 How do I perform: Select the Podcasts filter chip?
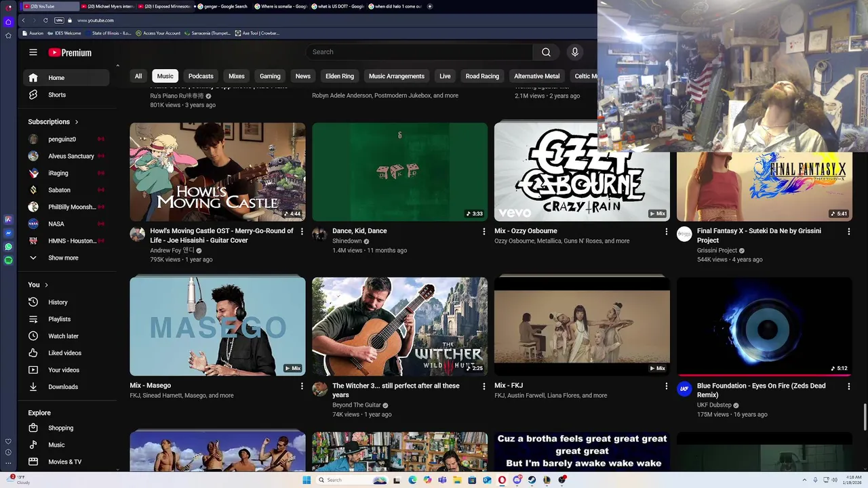pyautogui.click(x=201, y=76)
